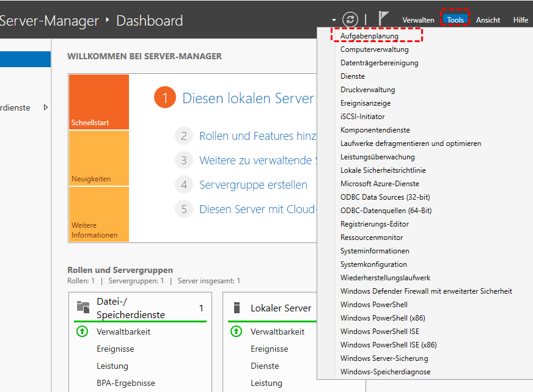Open Windows PowerShell ISE from the Tools menu

click(380, 332)
